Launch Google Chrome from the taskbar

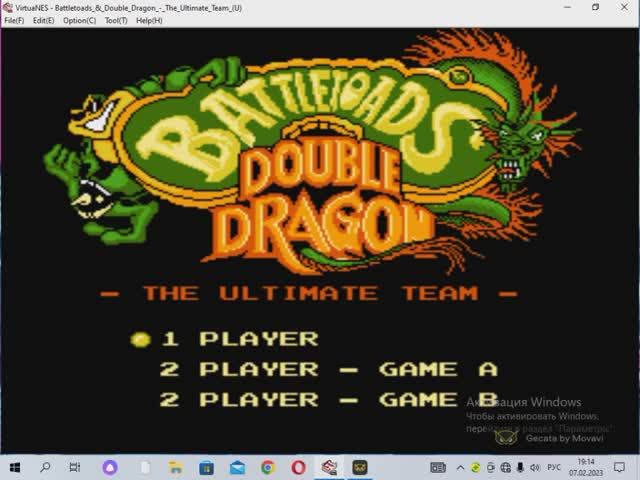pos(268,467)
